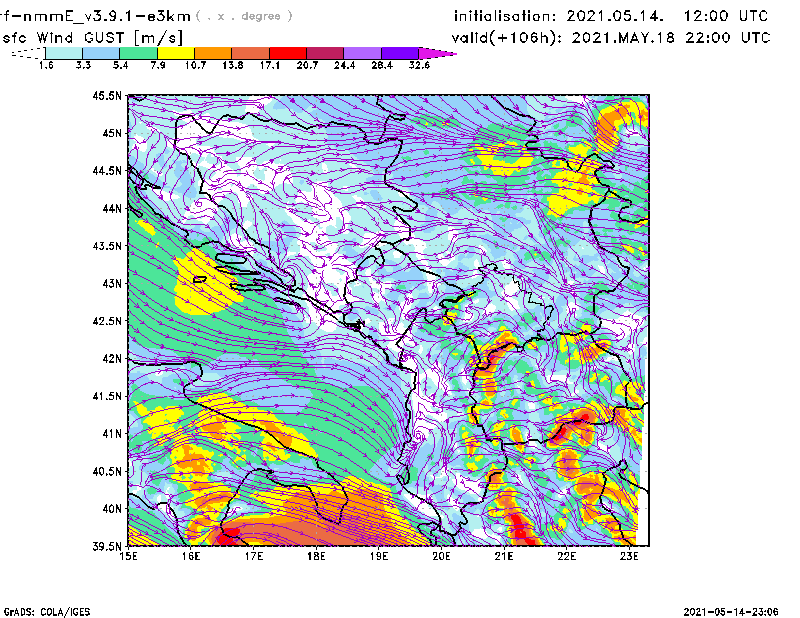800x618 pixels.
Task: Click the legend value "1.6"
Action: [46, 65]
